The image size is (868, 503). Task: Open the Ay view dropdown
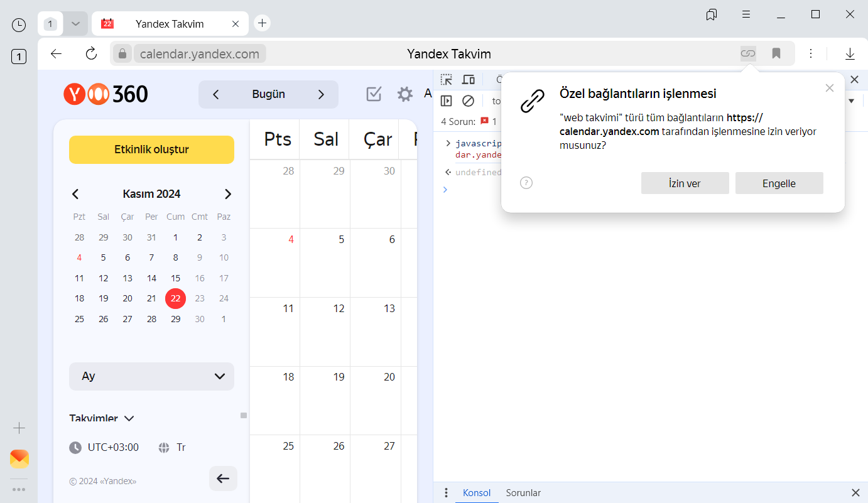[151, 376]
